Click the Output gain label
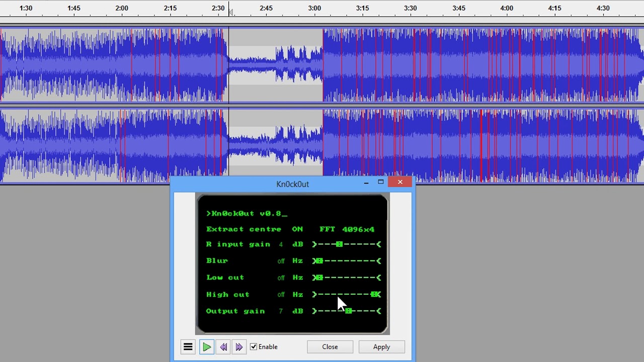Viewport: 644px width, 362px height. coord(235,311)
